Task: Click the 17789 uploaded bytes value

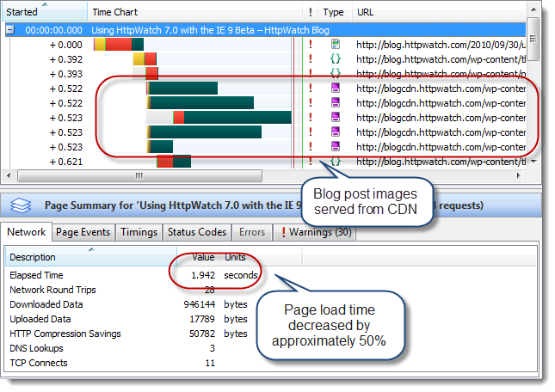Action: (x=202, y=319)
